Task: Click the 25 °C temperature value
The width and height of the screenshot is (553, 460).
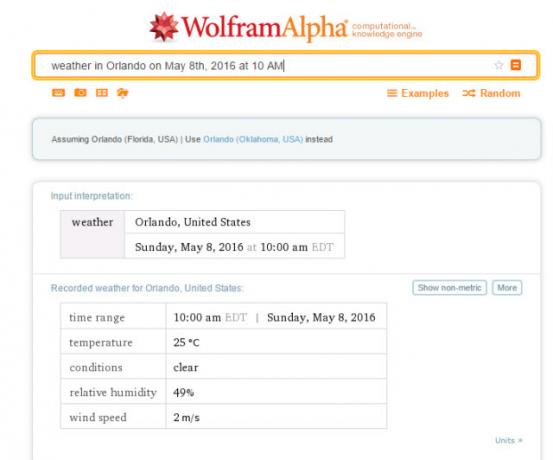Action: pyautogui.click(x=186, y=342)
